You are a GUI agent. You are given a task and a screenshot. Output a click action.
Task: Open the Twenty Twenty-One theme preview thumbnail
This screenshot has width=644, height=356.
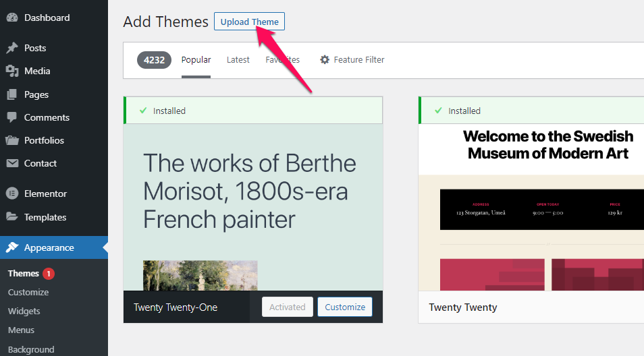pos(253,207)
